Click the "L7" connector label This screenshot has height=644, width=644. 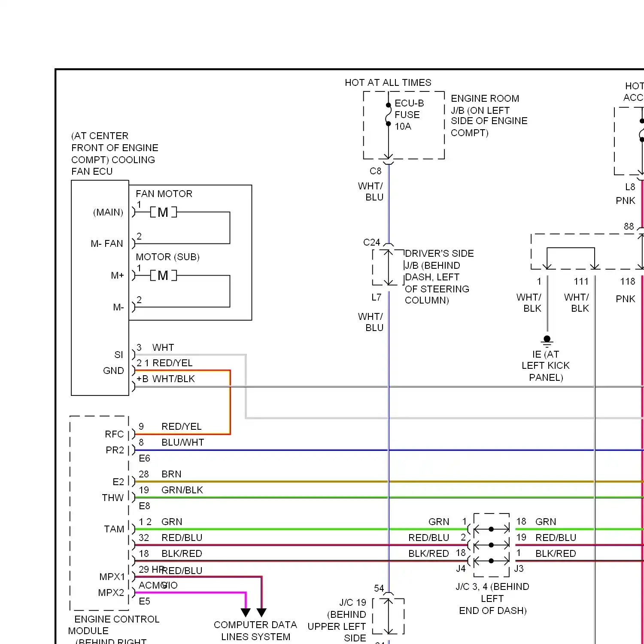pos(377,297)
